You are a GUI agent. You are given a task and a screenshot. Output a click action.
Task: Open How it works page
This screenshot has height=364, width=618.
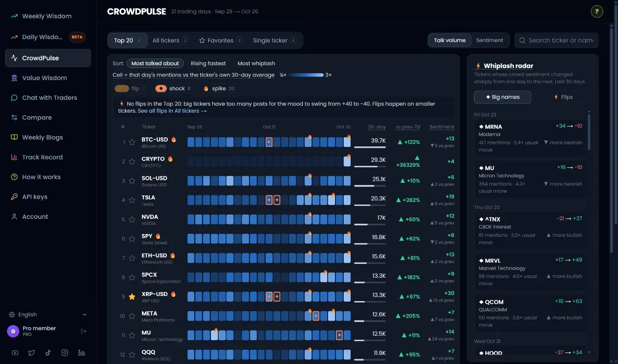pyautogui.click(x=48, y=177)
